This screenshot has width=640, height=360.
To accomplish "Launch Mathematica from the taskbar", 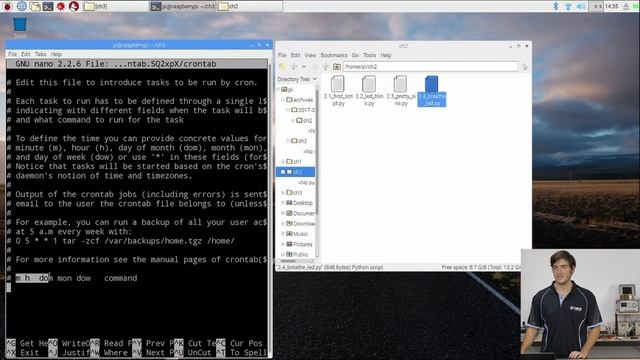I will [x=61, y=6].
